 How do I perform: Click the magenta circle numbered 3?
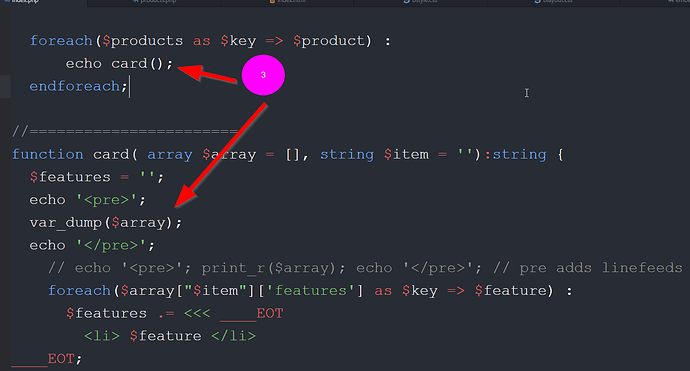click(263, 75)
